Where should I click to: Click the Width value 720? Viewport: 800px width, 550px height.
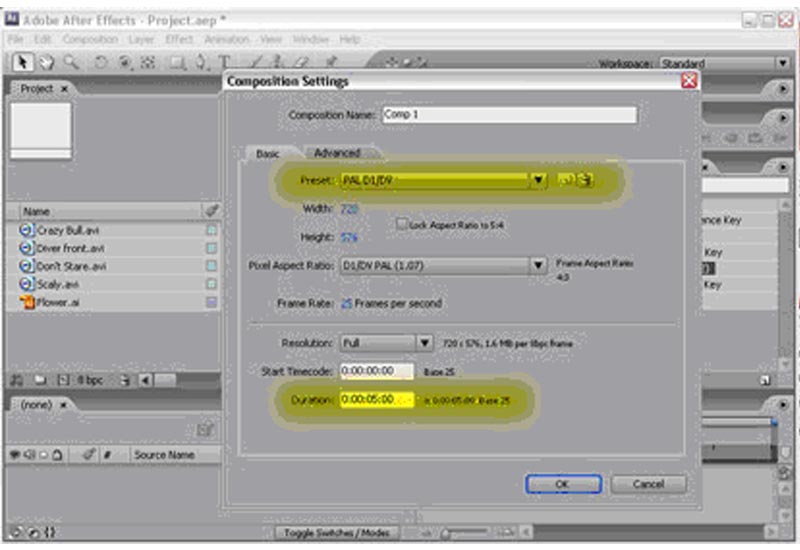[349, 209]
